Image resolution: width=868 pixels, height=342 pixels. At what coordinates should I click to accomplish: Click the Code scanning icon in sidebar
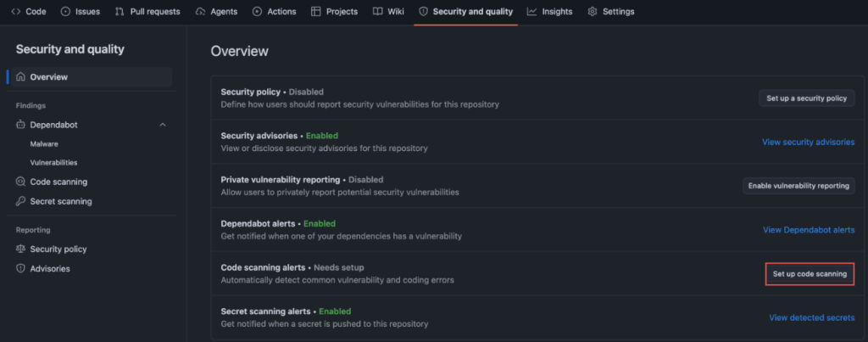[21, 182]
